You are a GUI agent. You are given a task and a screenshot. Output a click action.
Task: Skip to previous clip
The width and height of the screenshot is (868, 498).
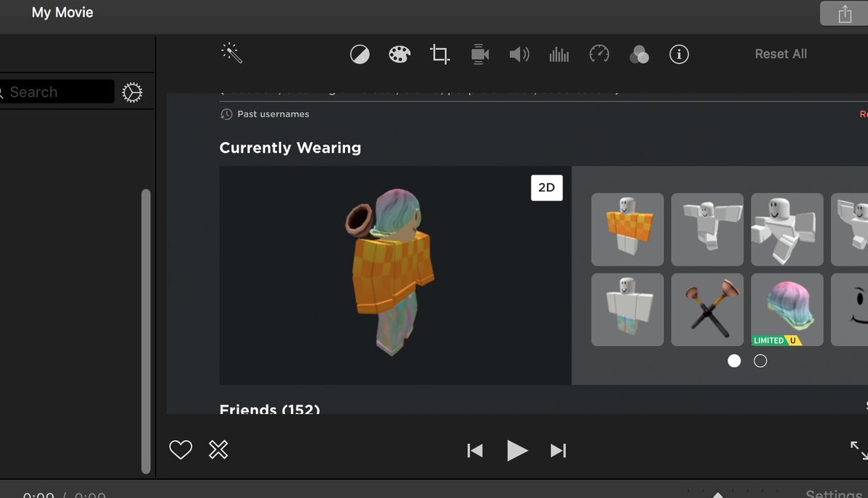(475, 451)
